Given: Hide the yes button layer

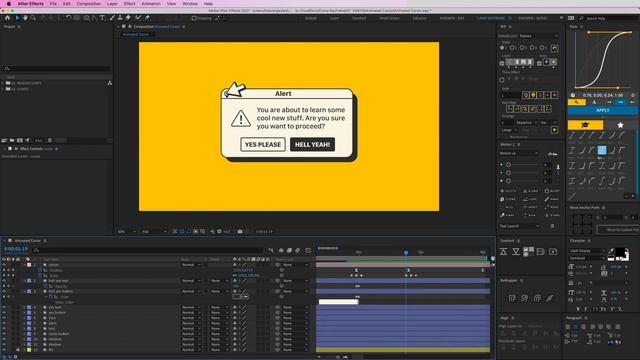Looking at the screenshot, I should pos(4,313).
